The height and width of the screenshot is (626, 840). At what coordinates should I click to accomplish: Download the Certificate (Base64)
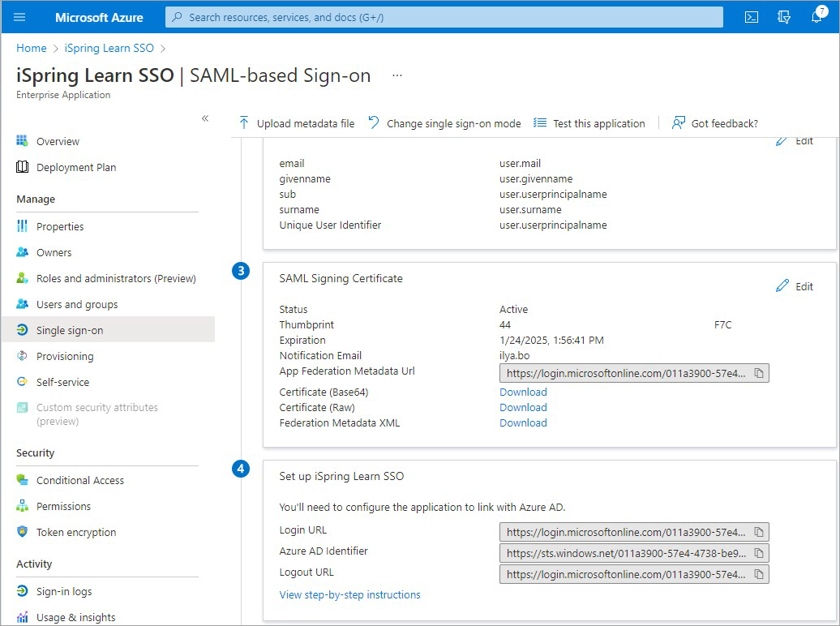tap(523, 392)
